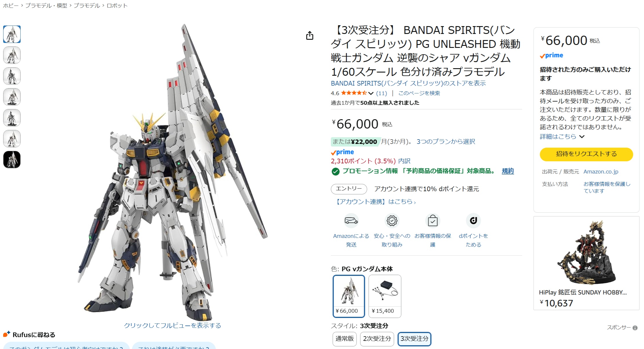Select the 通常版 style option
The image size is (644, 349).
tap(344, 339)
